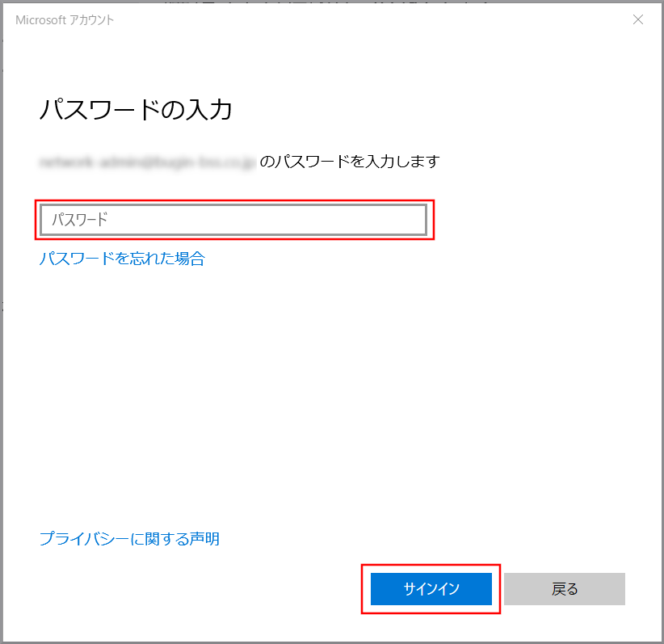Select the 'パスワードの入力' heading text

136,110
